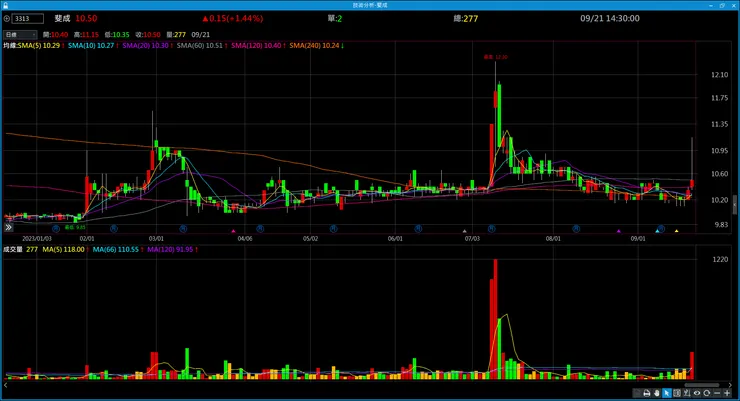Select the arrow pointer tool
Image resolution: width=740 pixels, height=401 pixels.
667,393
